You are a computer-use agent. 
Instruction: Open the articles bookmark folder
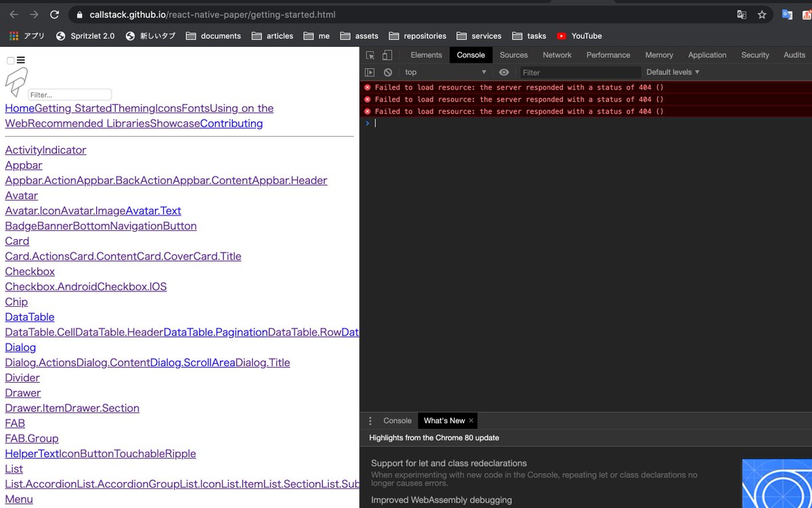point(272,36)
